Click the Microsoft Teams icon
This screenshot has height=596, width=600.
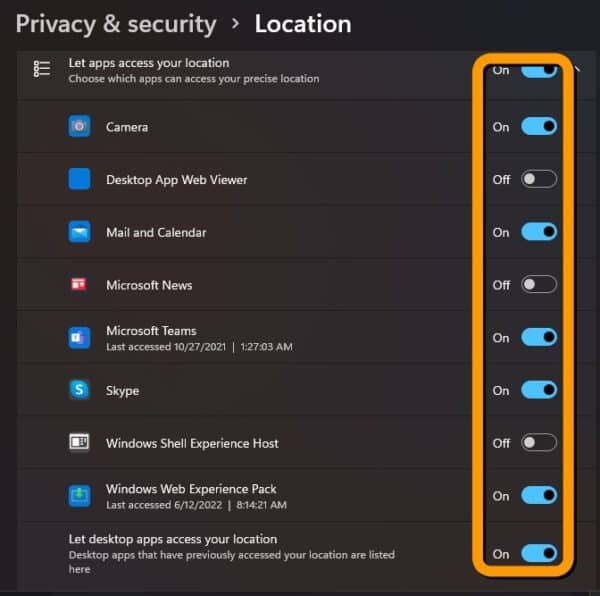[x=79, y=338]
